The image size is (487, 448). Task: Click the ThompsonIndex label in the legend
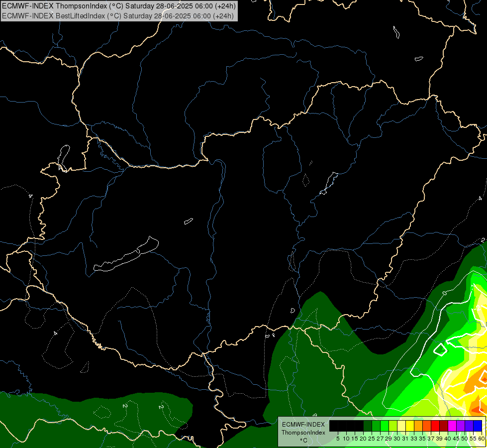(x=303, y=433)
